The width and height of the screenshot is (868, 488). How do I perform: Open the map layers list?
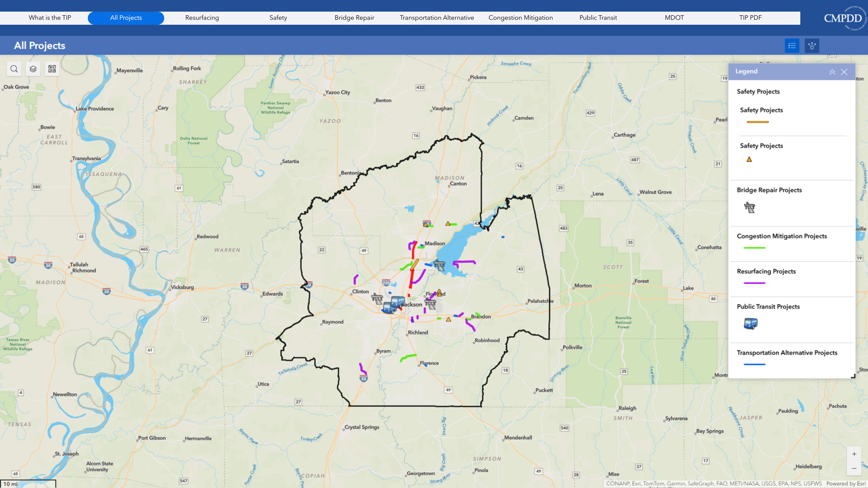(x=33, y=69)
